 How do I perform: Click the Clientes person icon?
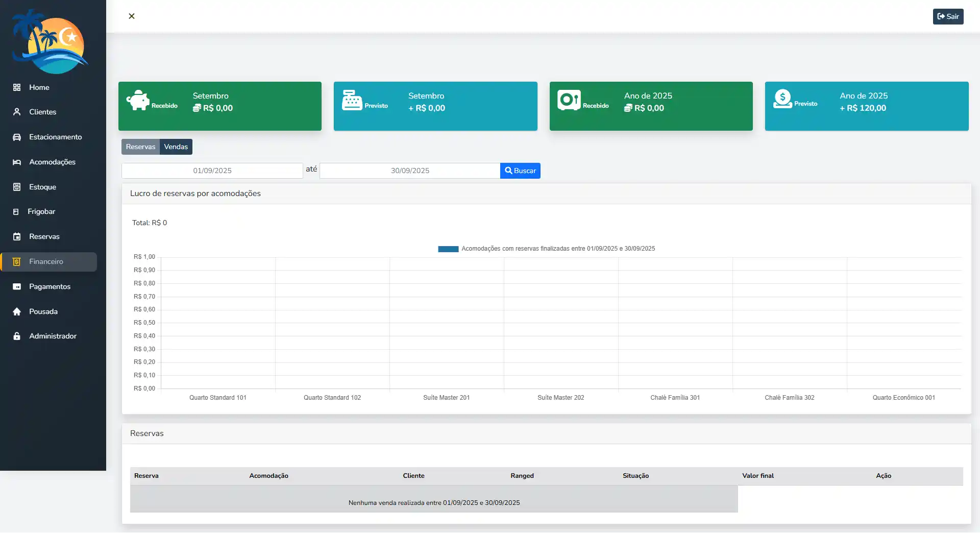pyautogui.click(x=17, y=112)
